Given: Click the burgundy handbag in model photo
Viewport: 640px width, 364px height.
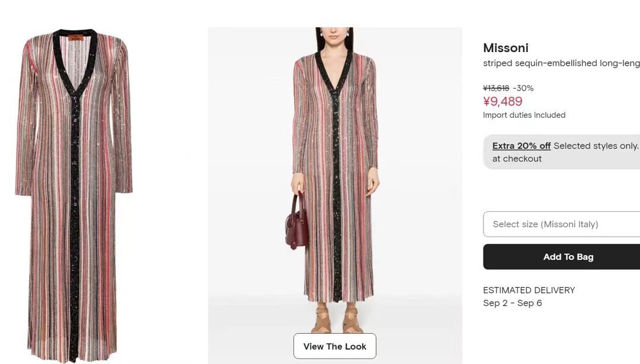Looking at the screenshot, I should 297,225.
